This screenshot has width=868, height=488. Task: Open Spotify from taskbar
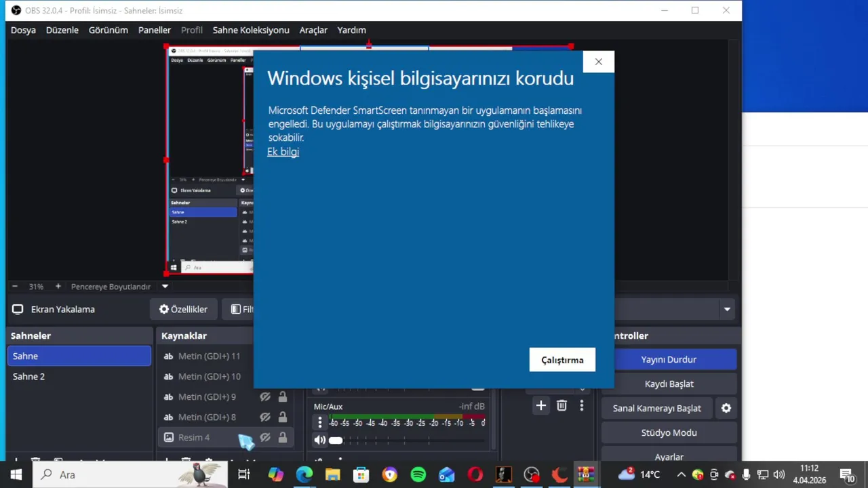click(418, 474)
